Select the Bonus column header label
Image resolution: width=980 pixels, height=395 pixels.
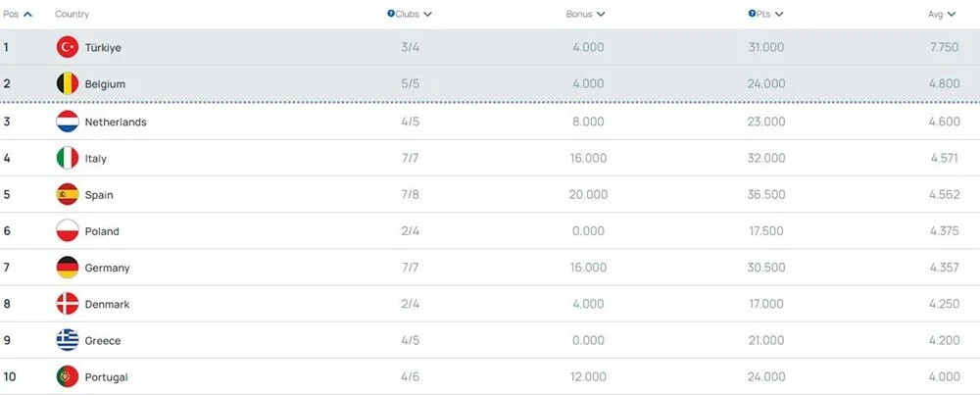pyautogui.click(x=579, y=15)
